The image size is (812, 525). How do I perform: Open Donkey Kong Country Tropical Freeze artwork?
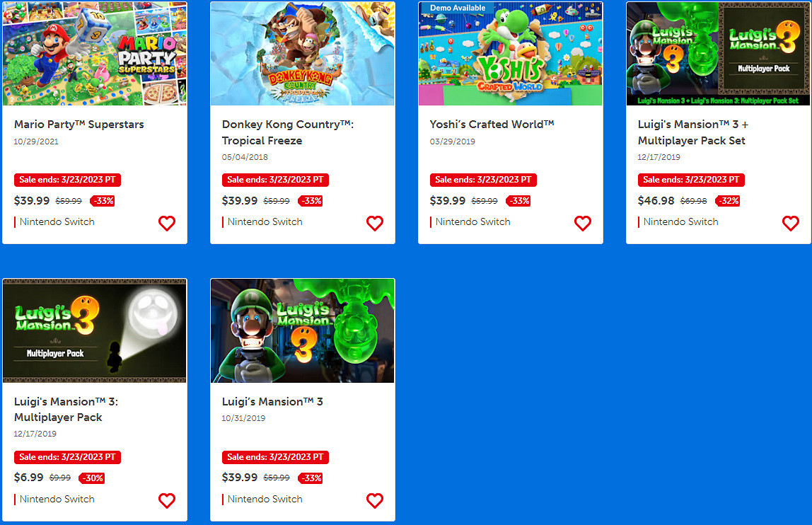coord(303,53)
